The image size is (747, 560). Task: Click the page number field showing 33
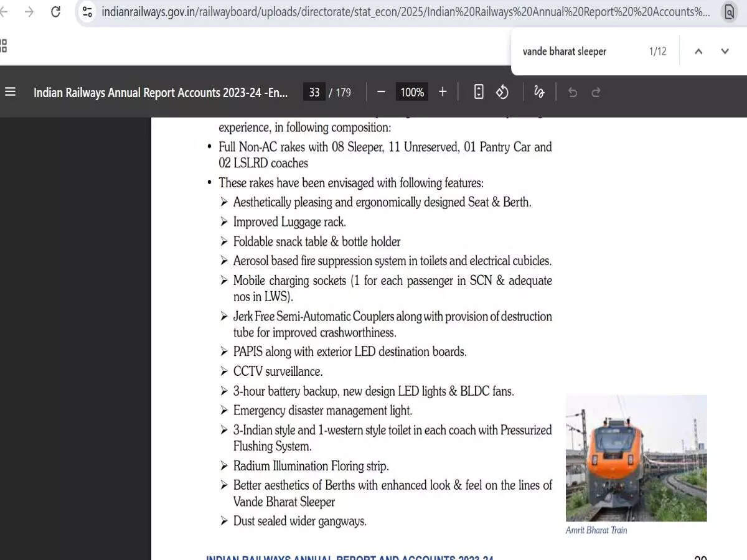coord(314,91)
